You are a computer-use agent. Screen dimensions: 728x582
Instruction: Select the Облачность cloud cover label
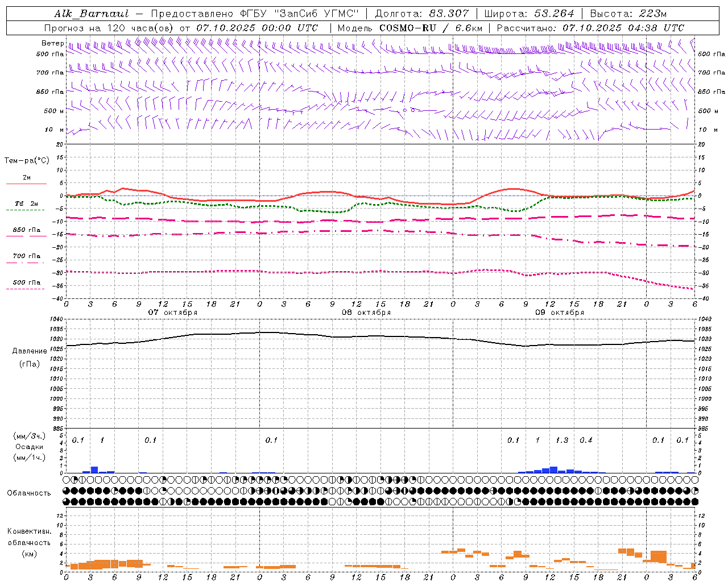pyautogui.click(x=29, y=493)
